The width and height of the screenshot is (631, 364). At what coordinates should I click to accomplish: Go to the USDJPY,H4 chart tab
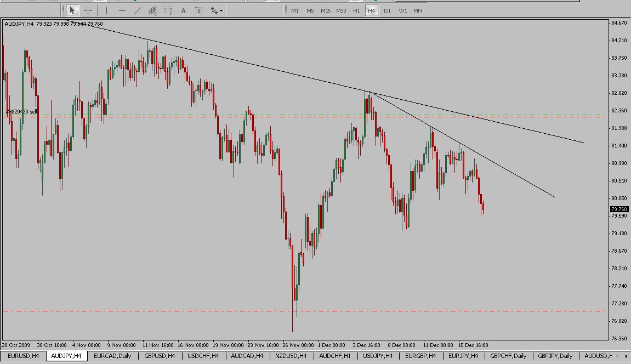(x=378, y=356)
